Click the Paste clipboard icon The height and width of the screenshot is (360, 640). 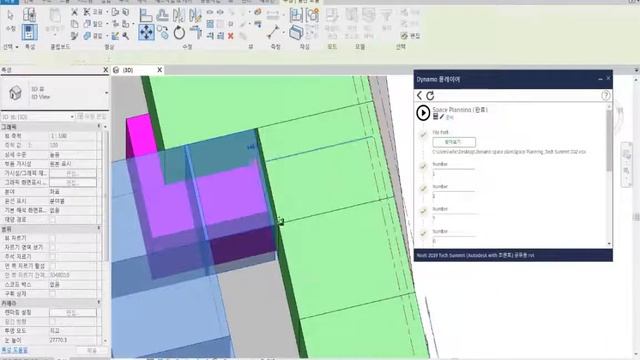55,16
